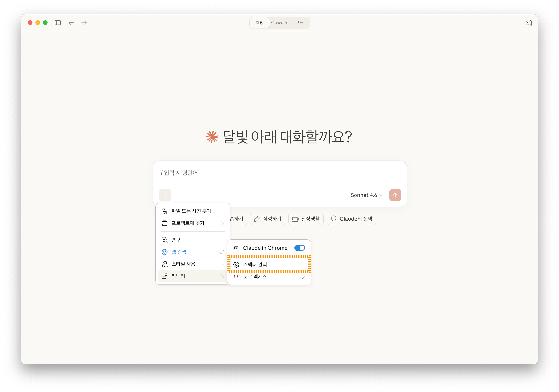Disable the Claude in Chrome toggle
Image resolution: width=559 pixels, height=392 pixels.
pyautogui.click(x=299, y=248)
